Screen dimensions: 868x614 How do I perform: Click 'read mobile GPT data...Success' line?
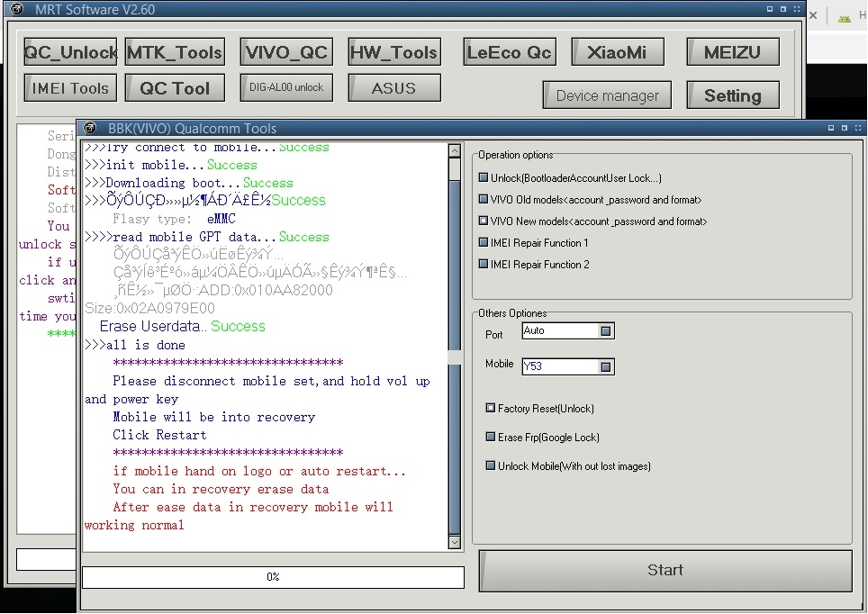click(207, 237)
